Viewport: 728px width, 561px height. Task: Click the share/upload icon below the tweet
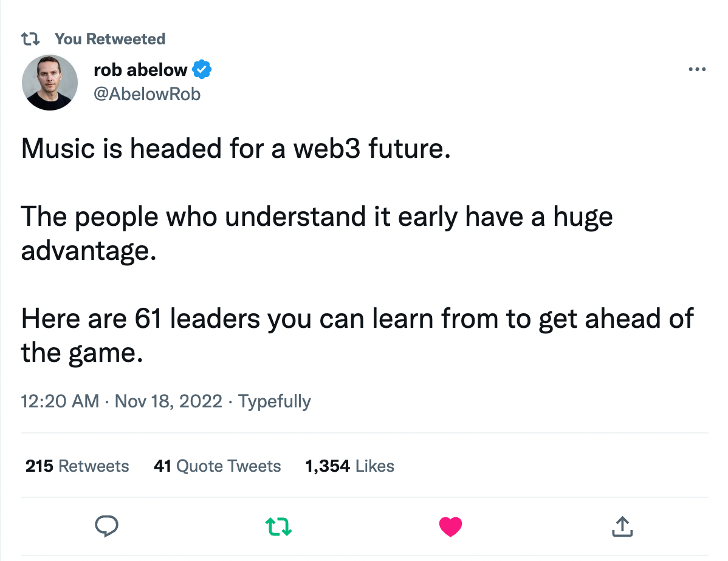pos(622,527)
